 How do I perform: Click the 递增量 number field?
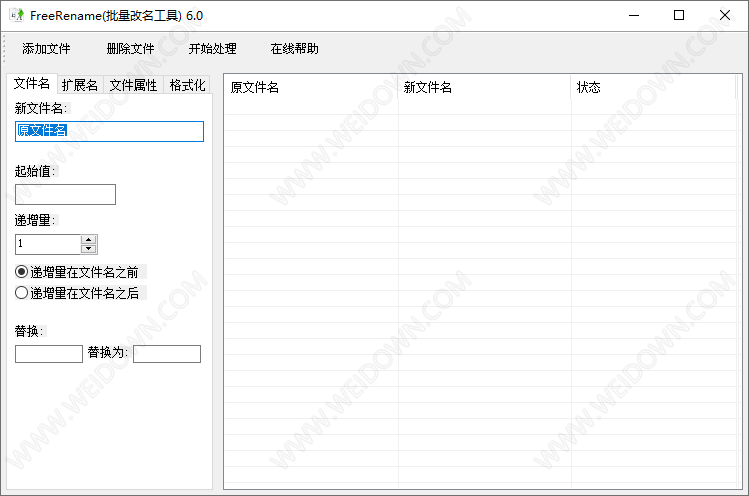(x=48, y=244)
